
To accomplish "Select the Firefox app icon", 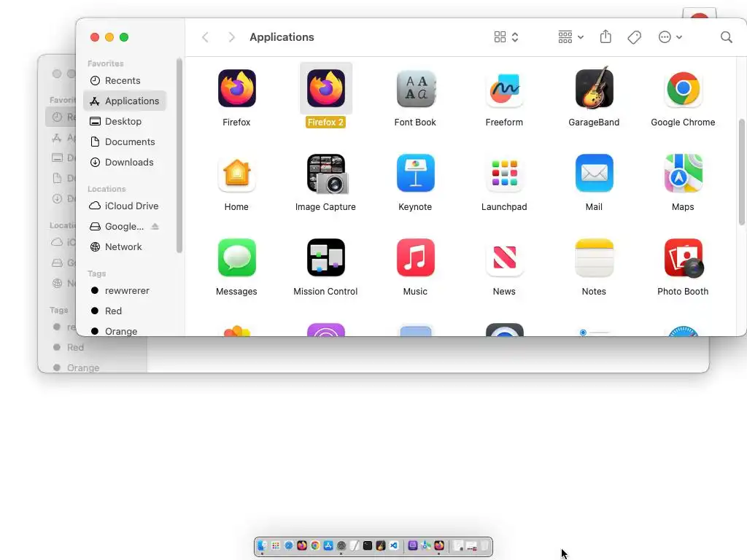I will coord(237,88).
